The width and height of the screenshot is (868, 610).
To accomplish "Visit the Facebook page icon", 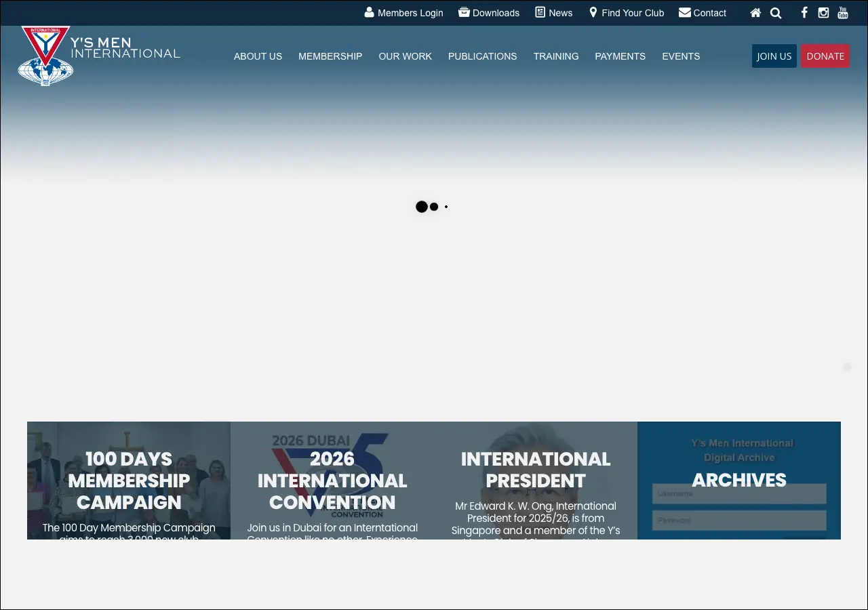I will pos(804,13).
